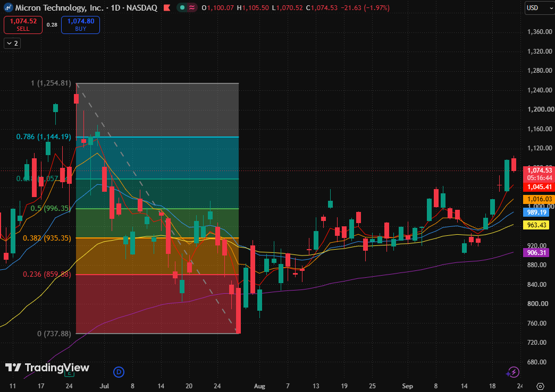This screenshot has height=392, width=555.
Task: Click the close value C1,074.53 in the header
Action: [322, 7]
